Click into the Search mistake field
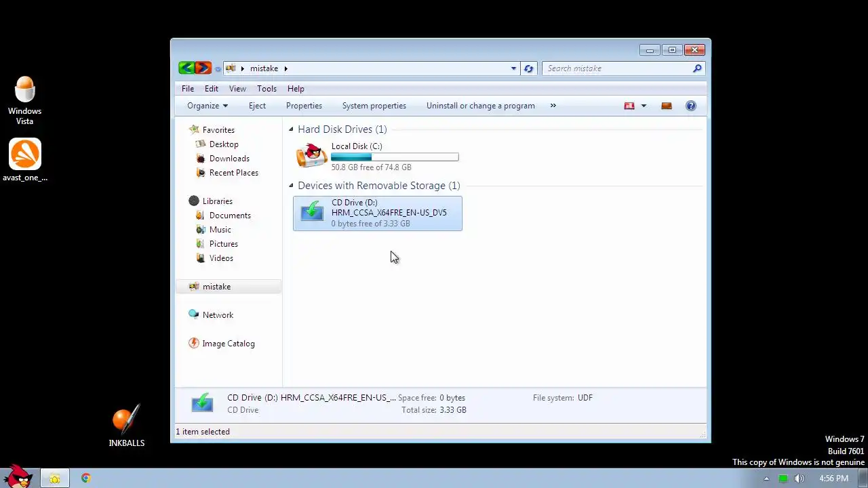 point(617,68)
